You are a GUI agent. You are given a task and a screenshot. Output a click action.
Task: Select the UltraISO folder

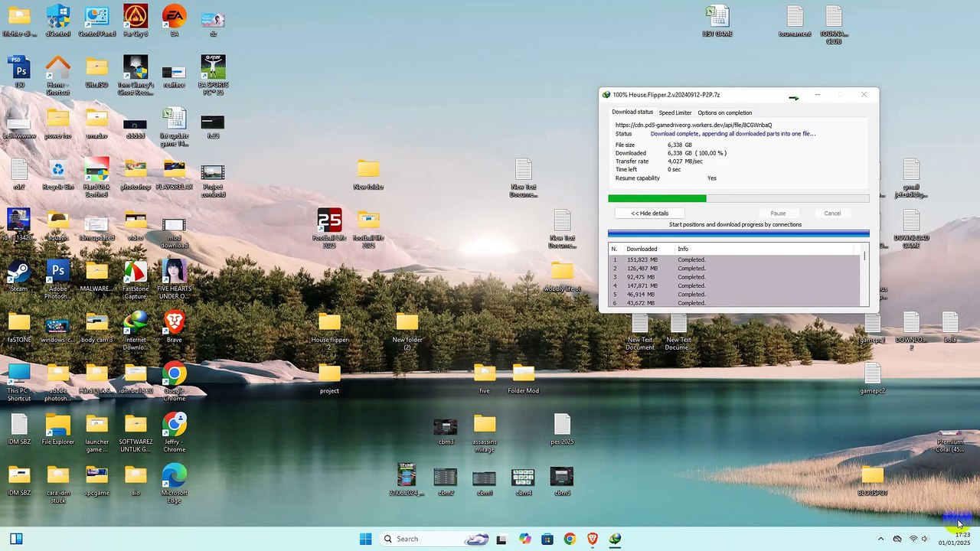click(x=96, y=72)
